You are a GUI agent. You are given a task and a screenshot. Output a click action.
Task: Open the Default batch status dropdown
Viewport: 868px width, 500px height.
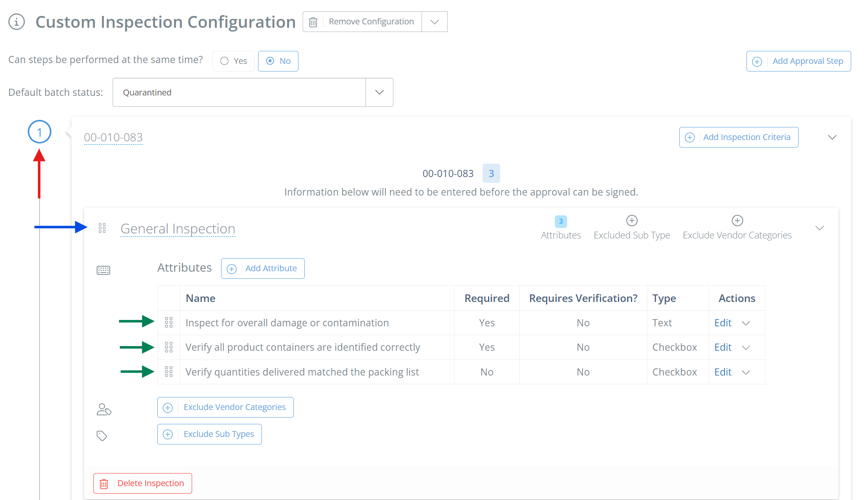379,92
